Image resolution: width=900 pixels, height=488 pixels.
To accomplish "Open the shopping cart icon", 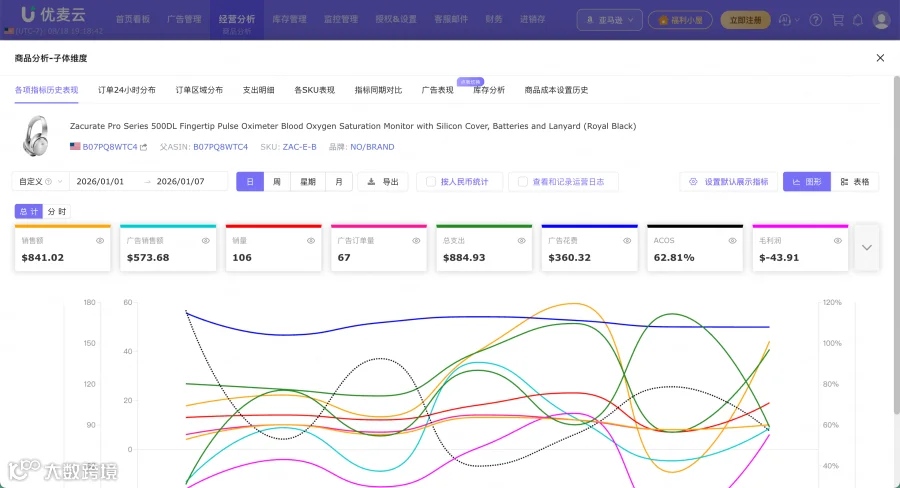I will pos(837,20).
